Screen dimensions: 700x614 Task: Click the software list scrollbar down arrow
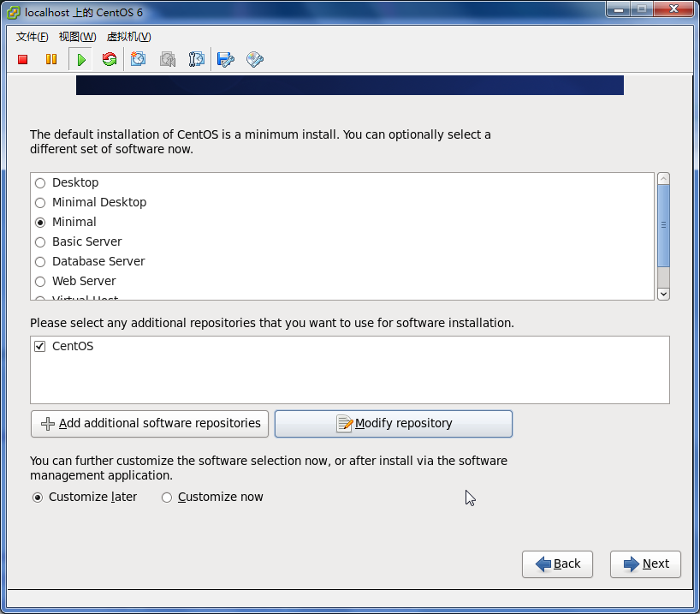(x=663, y=294)
